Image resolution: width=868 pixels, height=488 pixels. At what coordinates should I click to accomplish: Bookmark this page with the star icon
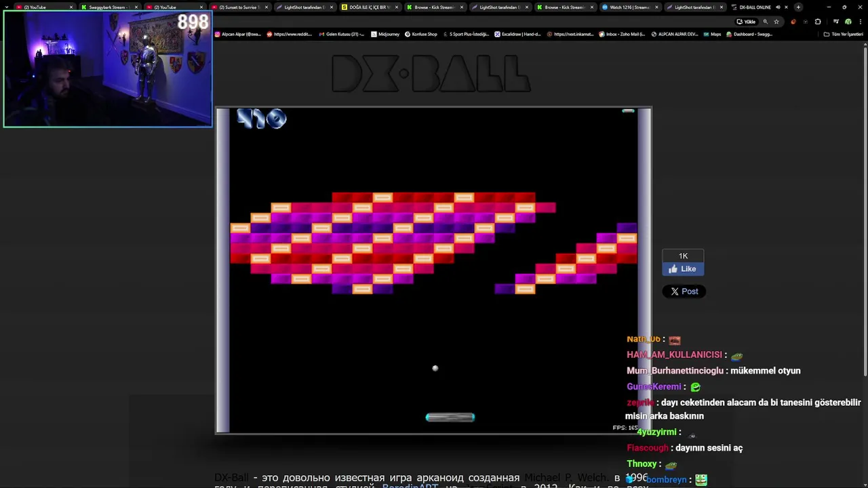click(776, 22)
